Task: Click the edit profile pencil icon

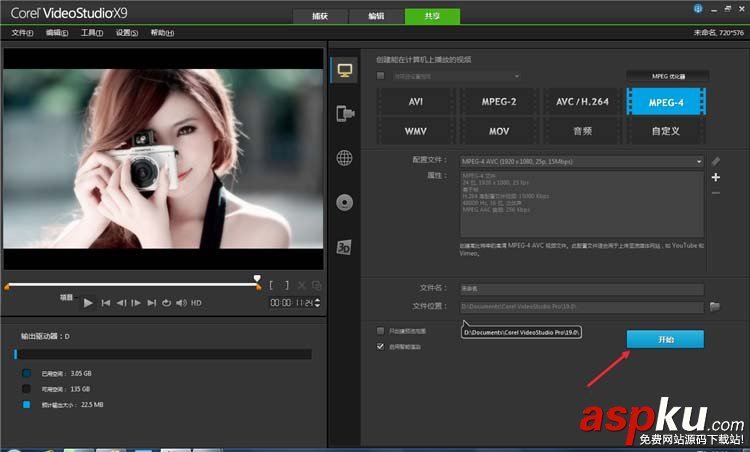Action: (x=716, y=161)
